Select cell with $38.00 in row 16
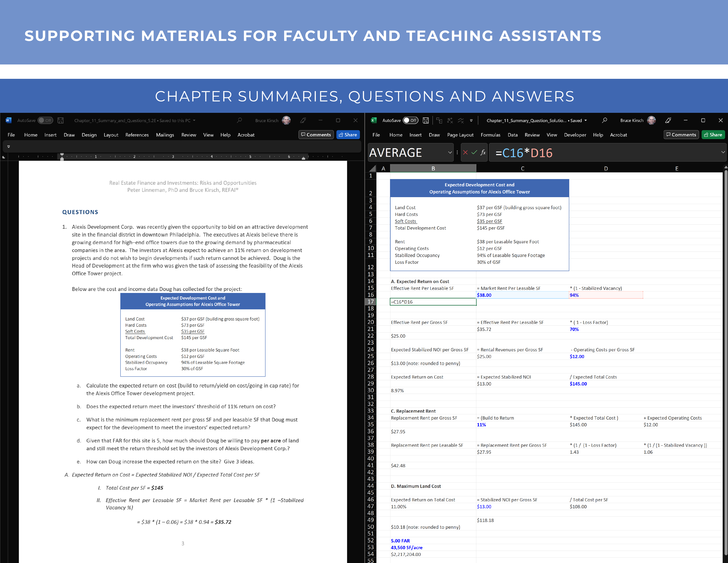 click(522, 295)
